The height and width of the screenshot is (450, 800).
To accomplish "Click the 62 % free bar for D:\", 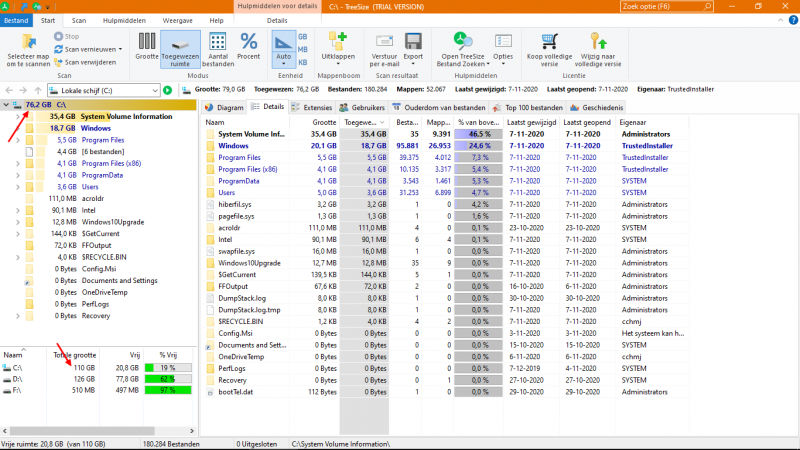I will 168,379.
